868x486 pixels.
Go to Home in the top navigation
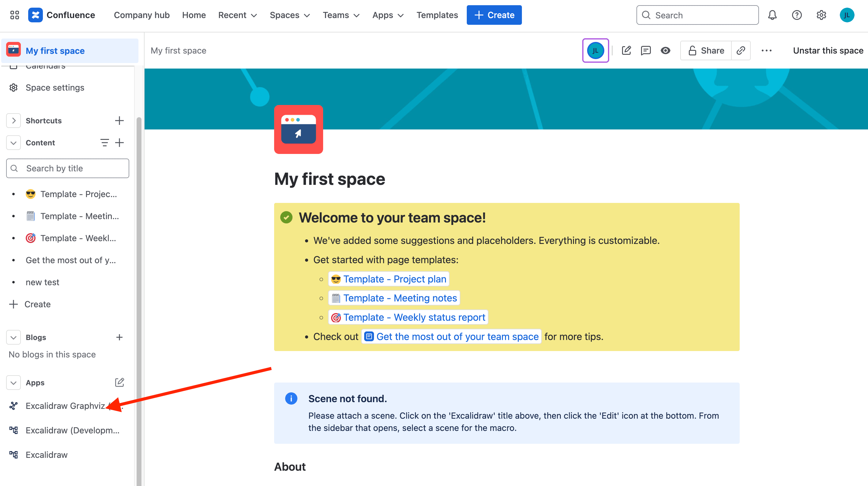pyautogui.click(x=194, y=15)
